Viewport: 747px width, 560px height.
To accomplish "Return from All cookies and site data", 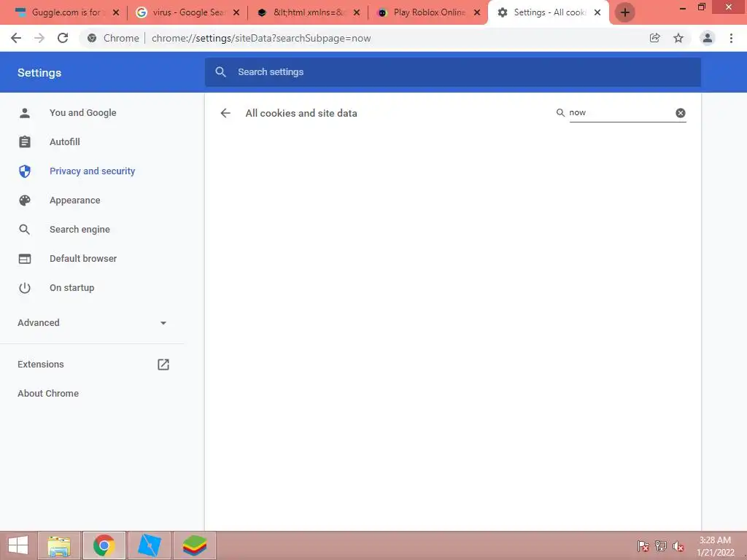I will coord(225,113).
